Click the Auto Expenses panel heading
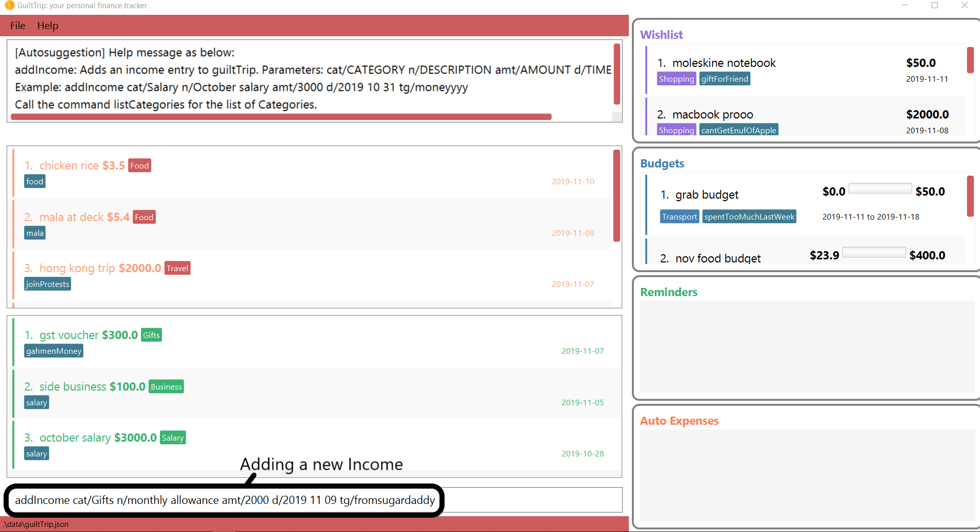 pos(679,421)
